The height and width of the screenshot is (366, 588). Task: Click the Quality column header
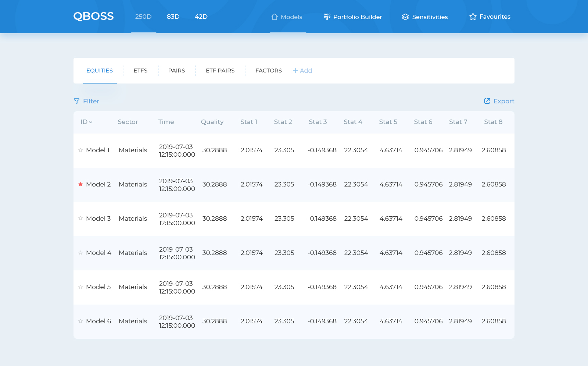pos(212,122)
